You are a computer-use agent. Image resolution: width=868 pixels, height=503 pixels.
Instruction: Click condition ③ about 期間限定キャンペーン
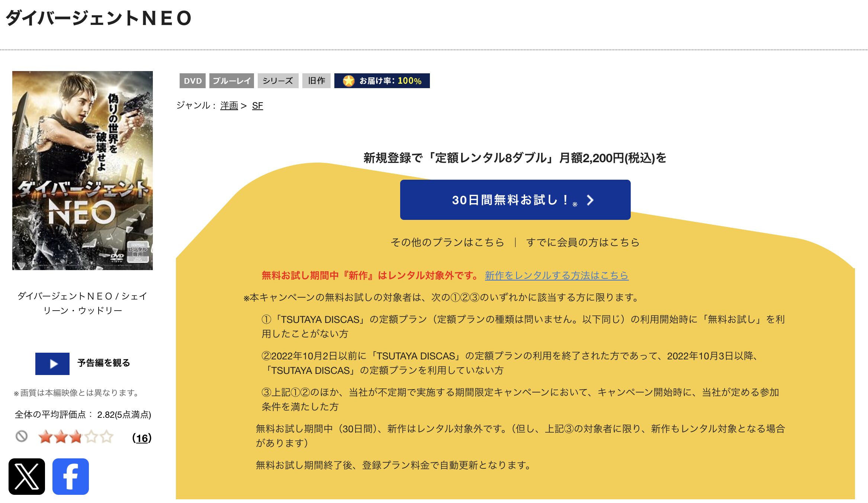point(520,399)
